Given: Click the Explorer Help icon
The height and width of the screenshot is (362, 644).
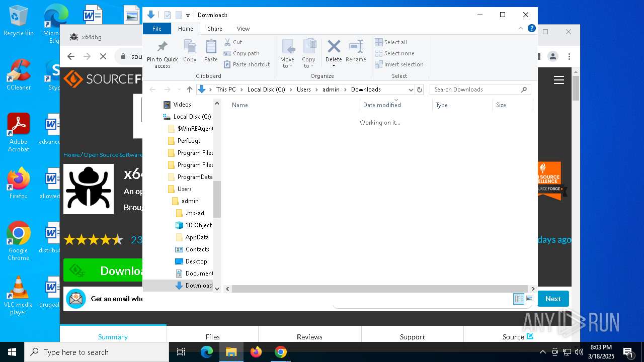Looking at the screenshot, I should click(x=531, y=28).
